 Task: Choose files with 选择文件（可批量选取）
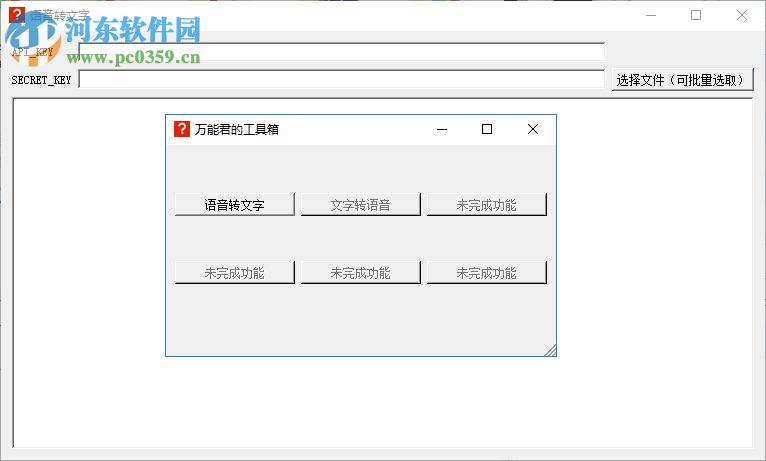682,80
